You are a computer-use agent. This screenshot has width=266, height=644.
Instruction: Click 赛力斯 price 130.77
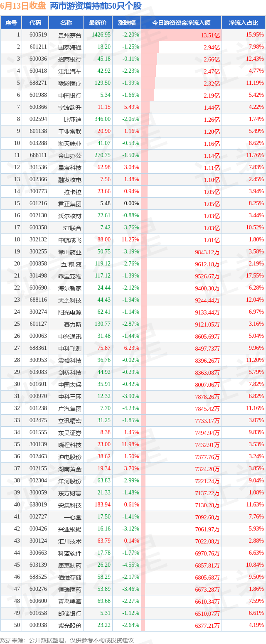pos(103,324)
